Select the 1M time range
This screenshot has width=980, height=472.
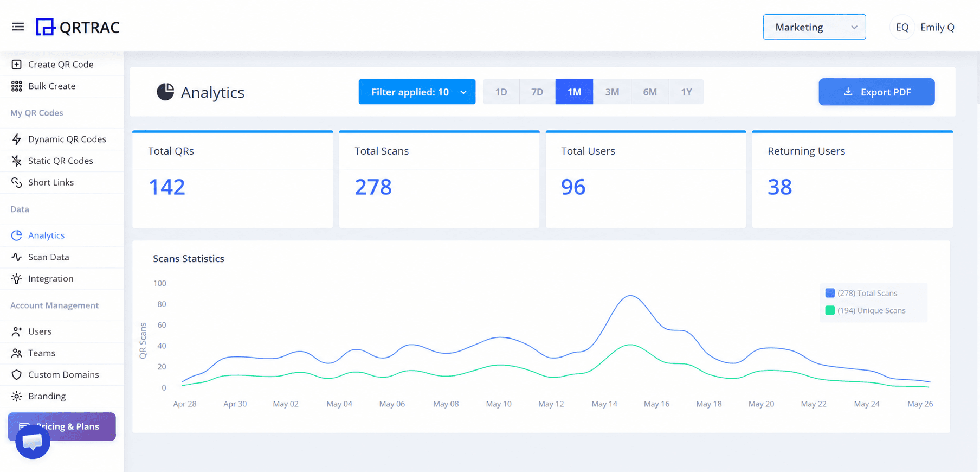pos(574,92)
